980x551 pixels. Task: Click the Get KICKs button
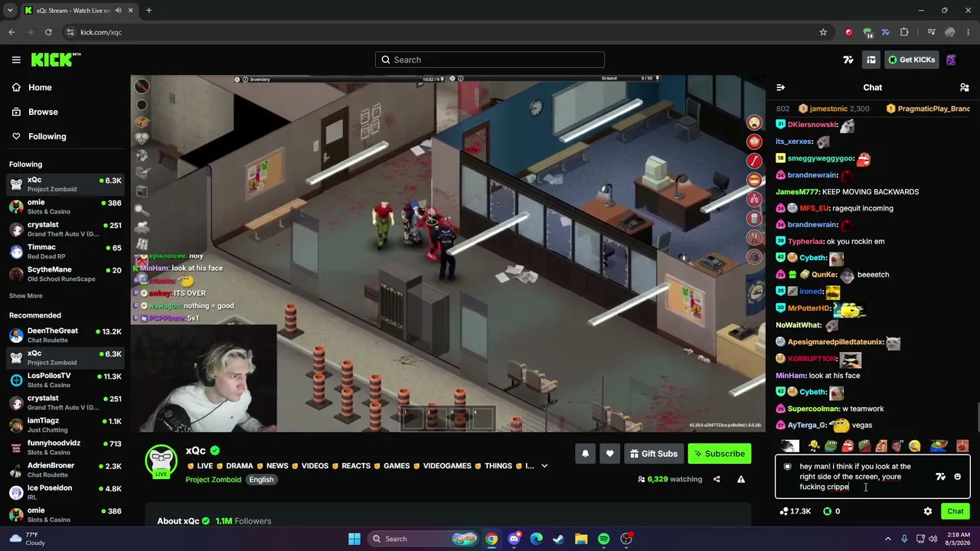point(912,60)
